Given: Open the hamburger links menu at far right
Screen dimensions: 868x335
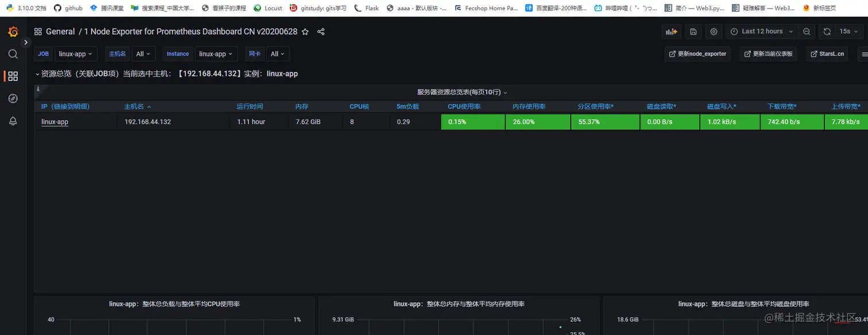Looking at the screenshot, I should click(x=864, y=54).
